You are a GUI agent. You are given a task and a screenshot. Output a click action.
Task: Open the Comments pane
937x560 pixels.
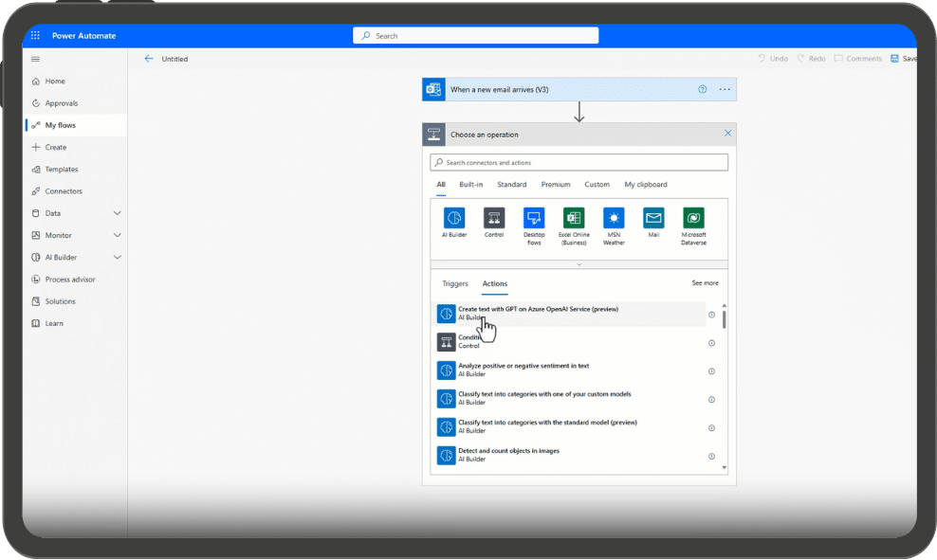[857, 59]
